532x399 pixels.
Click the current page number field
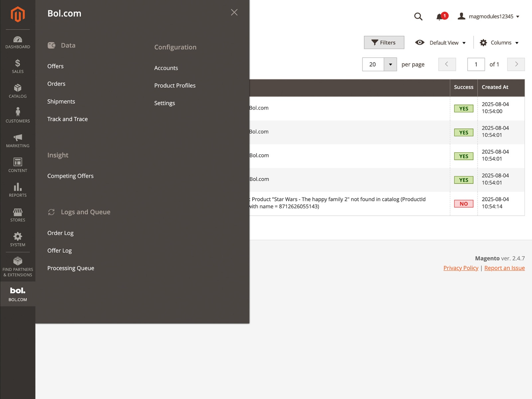[476, 65]
